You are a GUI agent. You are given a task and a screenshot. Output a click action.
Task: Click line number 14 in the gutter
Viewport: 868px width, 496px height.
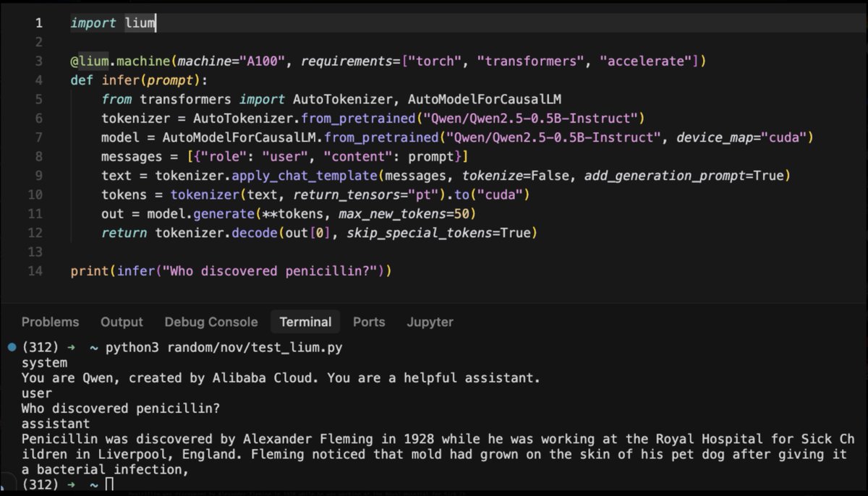pyautogui.click(x=35, y=270)
